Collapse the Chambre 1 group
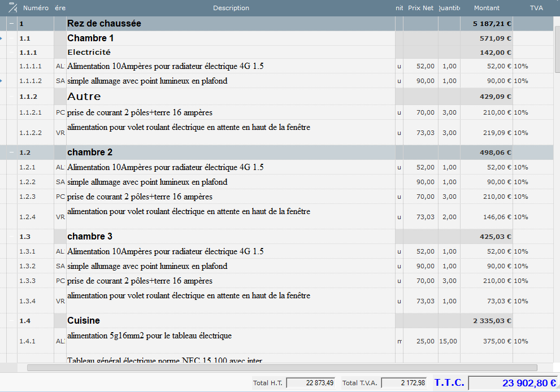The height and width of the screenshot is (392, 560). 12,38
